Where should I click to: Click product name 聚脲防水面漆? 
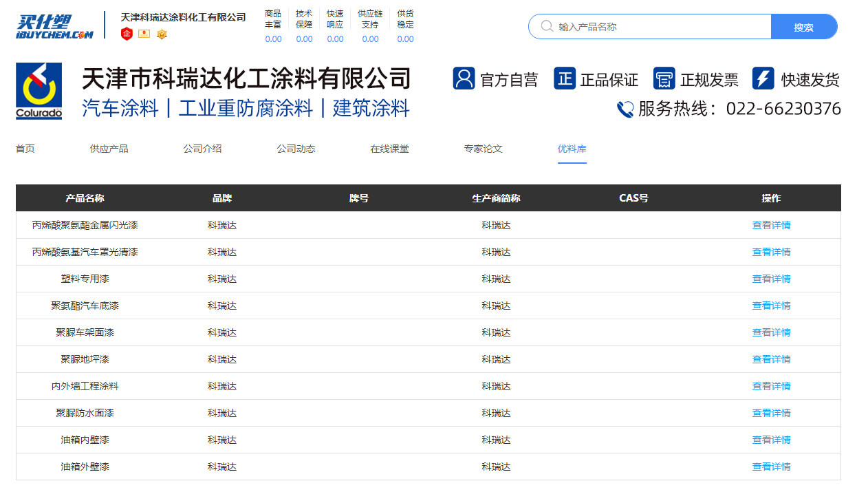tap(85, 413)
